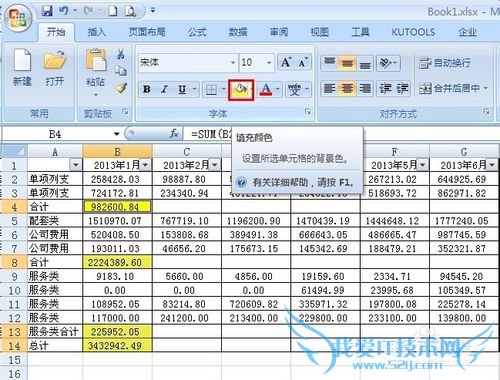Toggle 自动换行 wrap text

(x=445, y=63)
